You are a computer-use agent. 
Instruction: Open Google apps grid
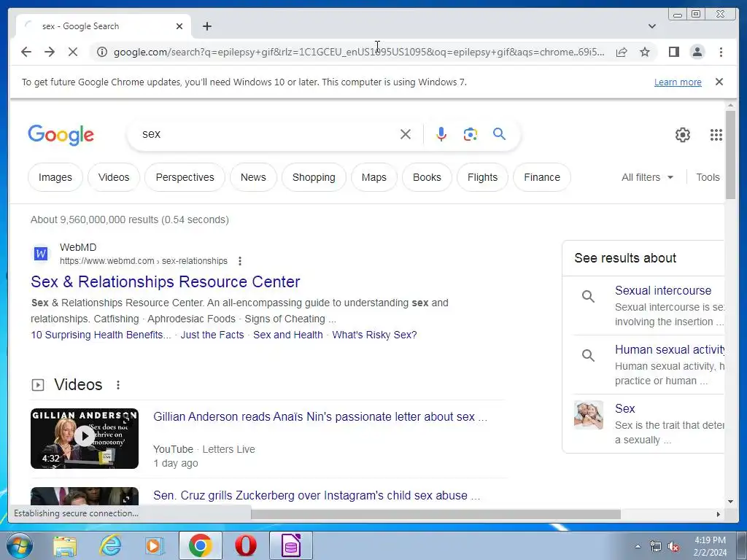pos(716,135)
